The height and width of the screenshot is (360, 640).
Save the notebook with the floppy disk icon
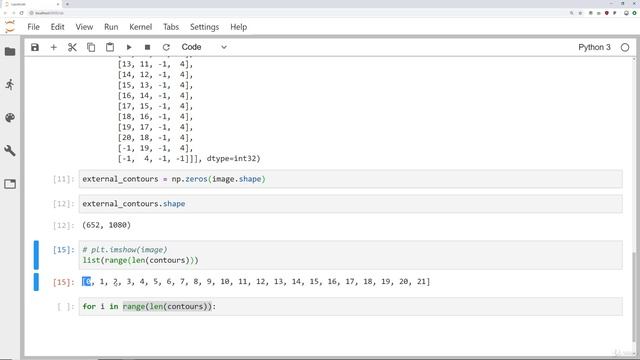point(35,47)
